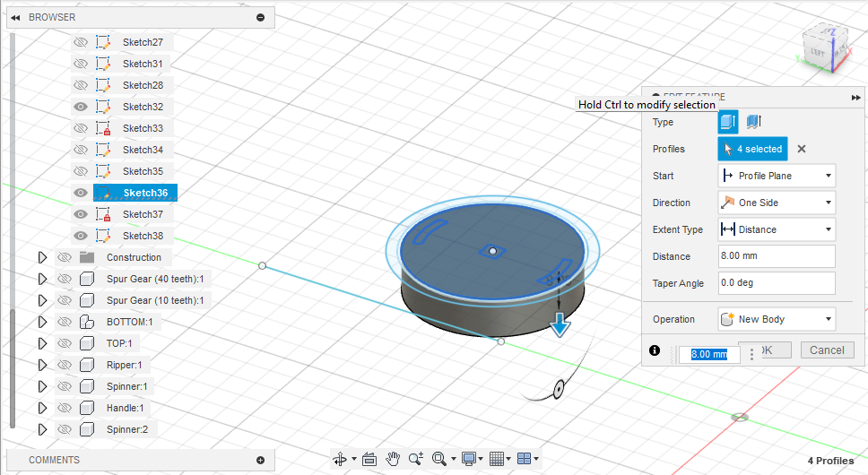Image resolution: width=868 pixels, height=475 pixels.
Task: Toggle visibility of Sketch28
Action: (81, 85)
